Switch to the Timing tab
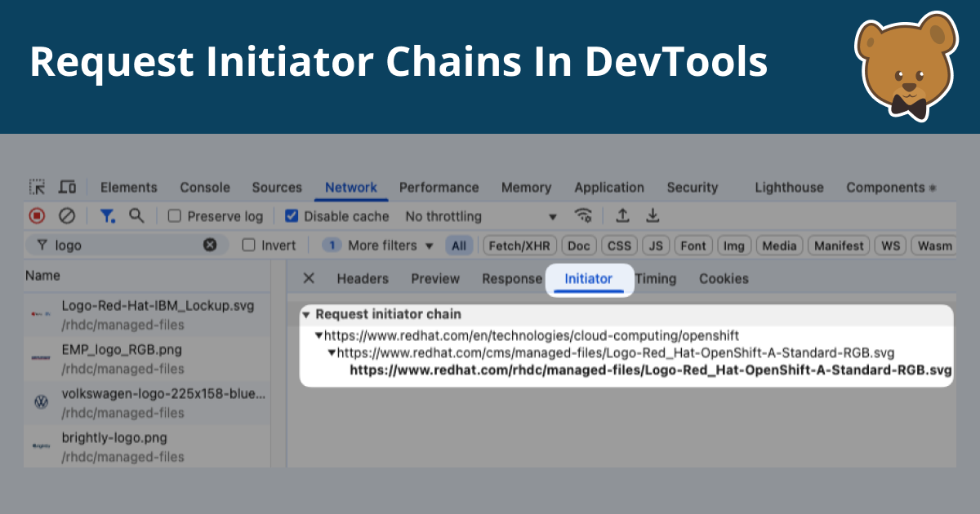 [x=656, y=278]
